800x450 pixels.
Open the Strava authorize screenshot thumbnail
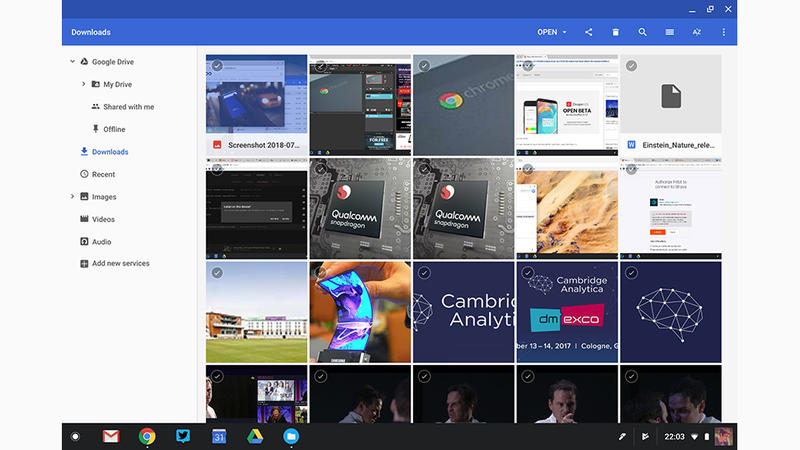[670, 208]
